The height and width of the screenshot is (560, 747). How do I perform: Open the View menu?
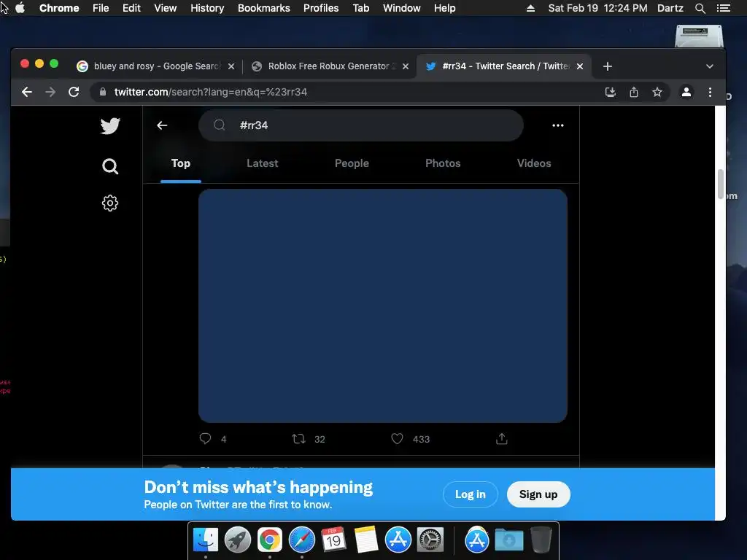coord(166,8)
